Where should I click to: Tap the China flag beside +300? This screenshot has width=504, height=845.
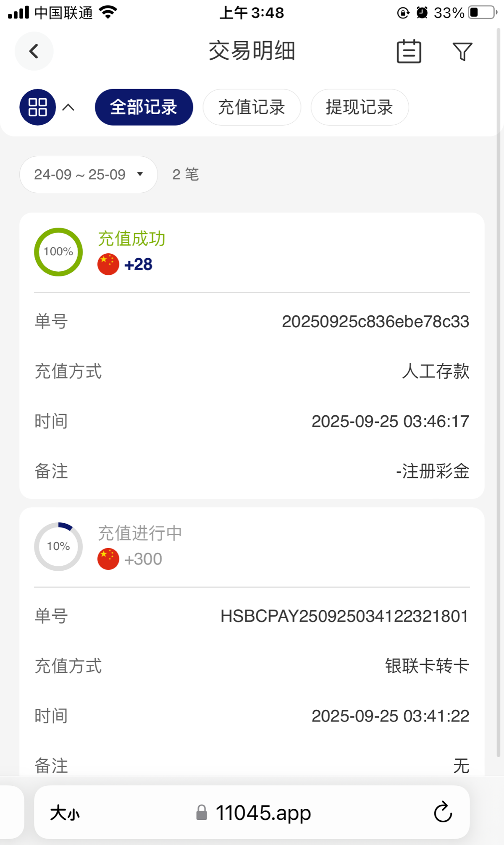[108, 559]
